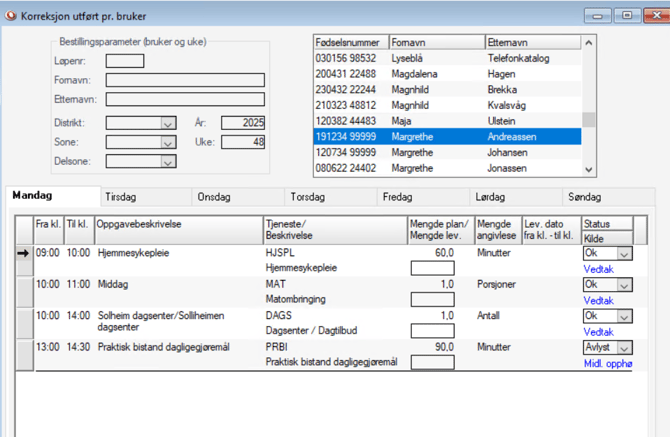Sort list by Etternavn column header
Viewport: 670px width, 437px height.
pos(530,44)
